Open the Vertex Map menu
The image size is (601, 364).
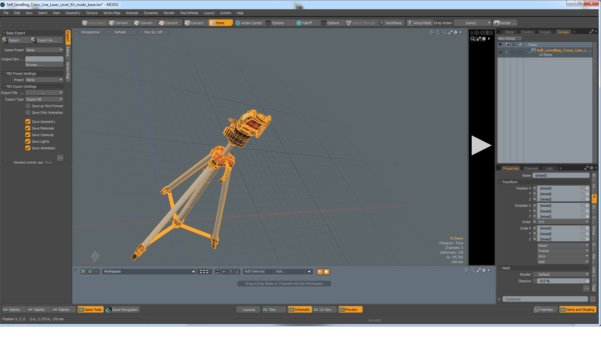(x=112, y=13)
